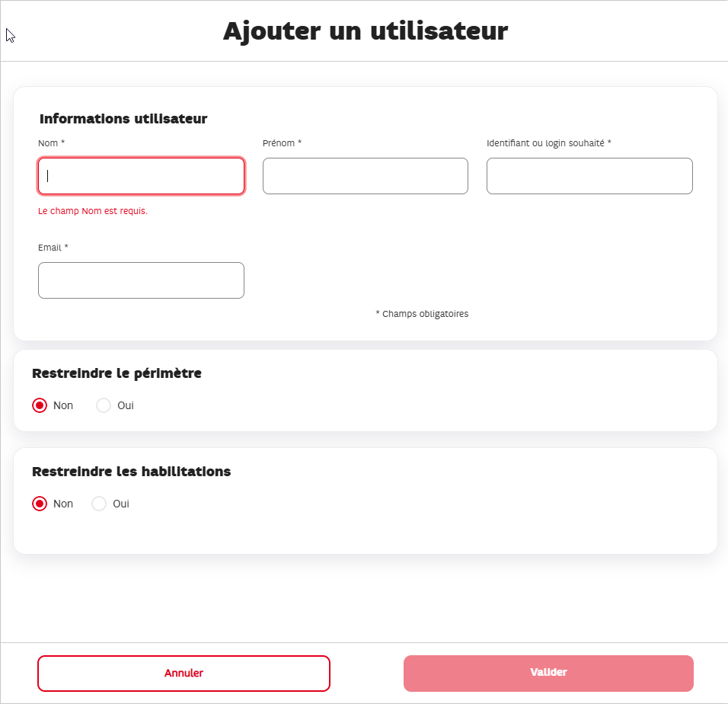
Task: Click the Email input field
Action: [x=141, y=280]
